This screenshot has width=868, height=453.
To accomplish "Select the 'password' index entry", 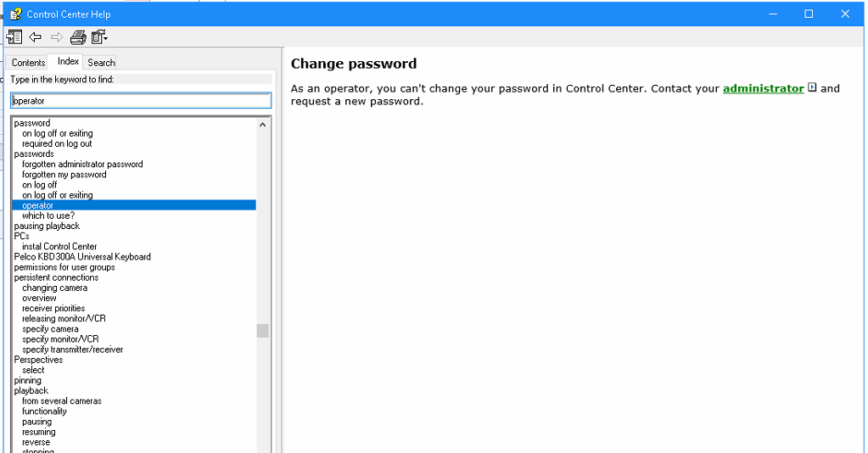I will click(32, 123).
